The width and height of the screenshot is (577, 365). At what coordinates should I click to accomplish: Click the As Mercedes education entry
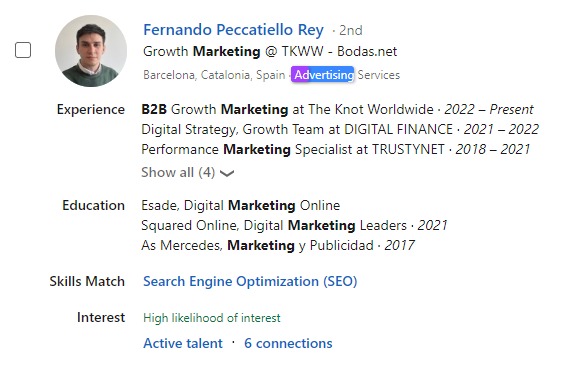(278, 245)
